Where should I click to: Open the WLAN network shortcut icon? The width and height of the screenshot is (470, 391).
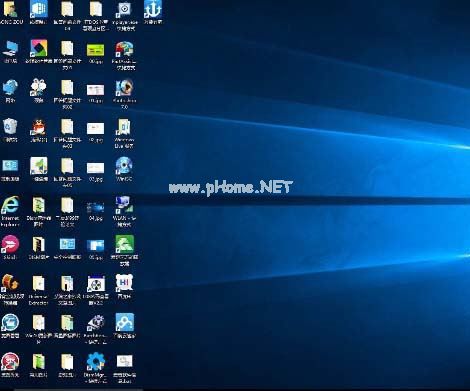click(x=124, y=205)
